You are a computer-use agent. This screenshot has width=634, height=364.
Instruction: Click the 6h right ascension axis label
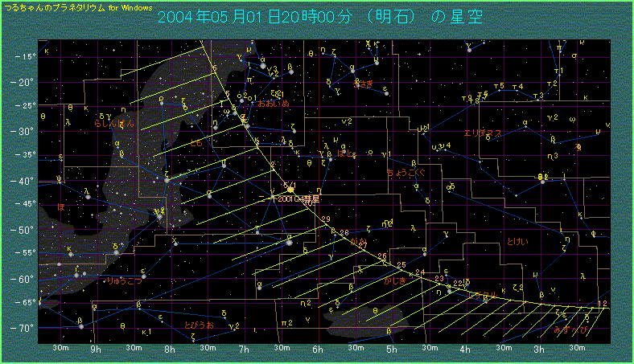(318, 350)
